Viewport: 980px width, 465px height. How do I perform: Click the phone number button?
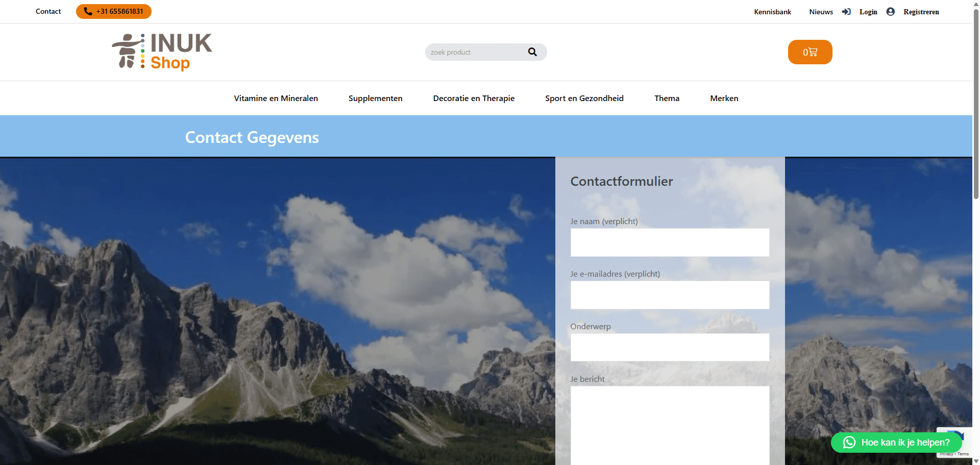click(x=114, y=11)
